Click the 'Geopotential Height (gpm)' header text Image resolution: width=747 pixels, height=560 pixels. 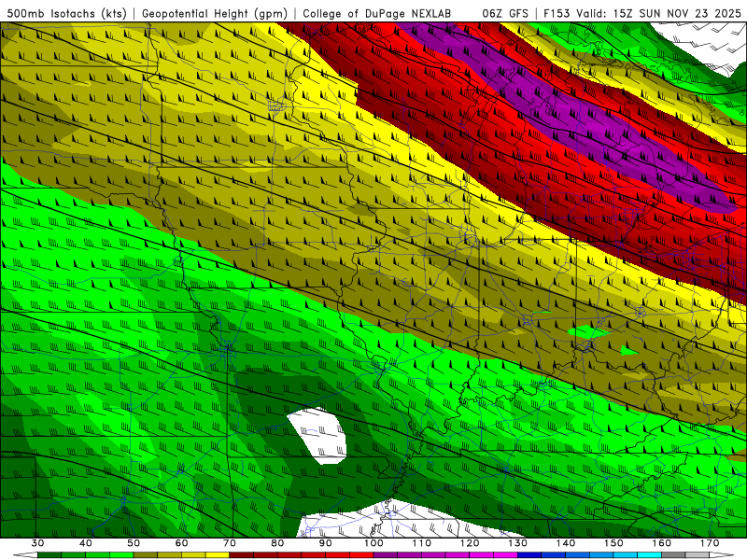[x=215, y=13]
